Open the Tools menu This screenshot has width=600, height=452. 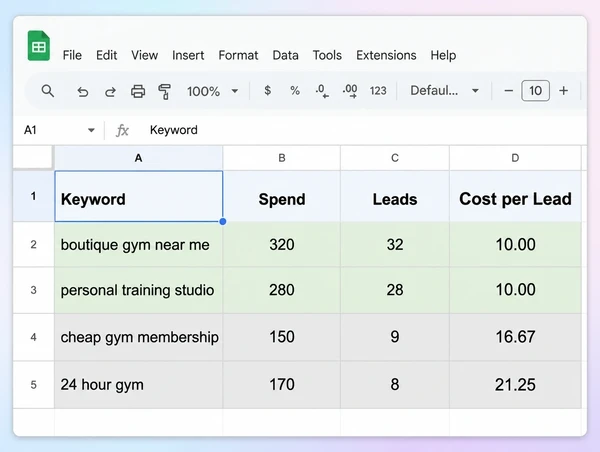[x=327, y=55]
